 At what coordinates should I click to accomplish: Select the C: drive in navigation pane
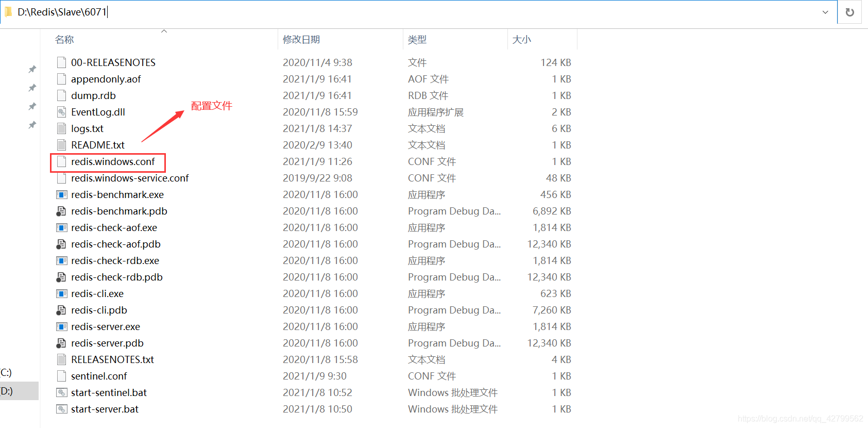coord(19,372)
